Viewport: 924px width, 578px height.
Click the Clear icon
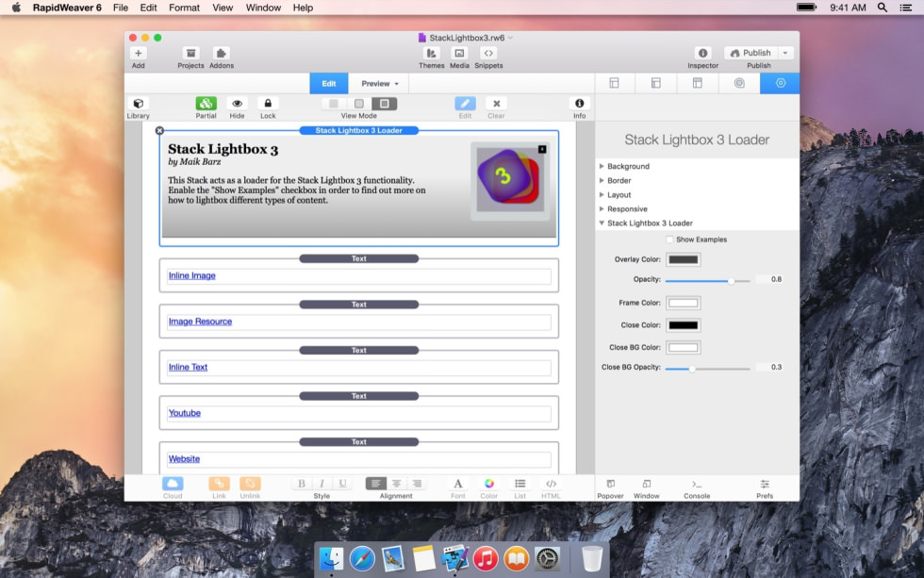click(x=496, y=104)
